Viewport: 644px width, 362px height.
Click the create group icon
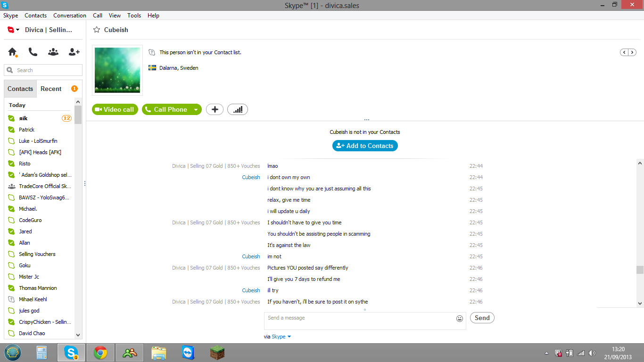(53, 52)
